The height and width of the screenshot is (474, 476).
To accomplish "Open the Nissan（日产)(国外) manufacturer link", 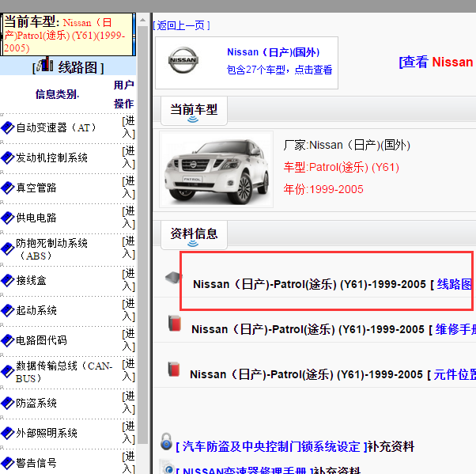I will [274, 52].
